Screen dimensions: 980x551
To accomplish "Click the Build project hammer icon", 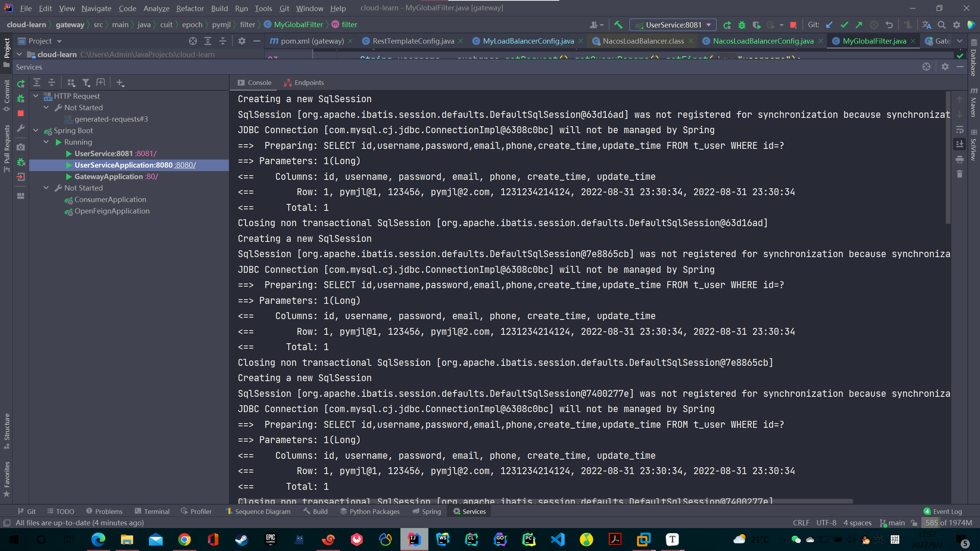I will 618,25.
